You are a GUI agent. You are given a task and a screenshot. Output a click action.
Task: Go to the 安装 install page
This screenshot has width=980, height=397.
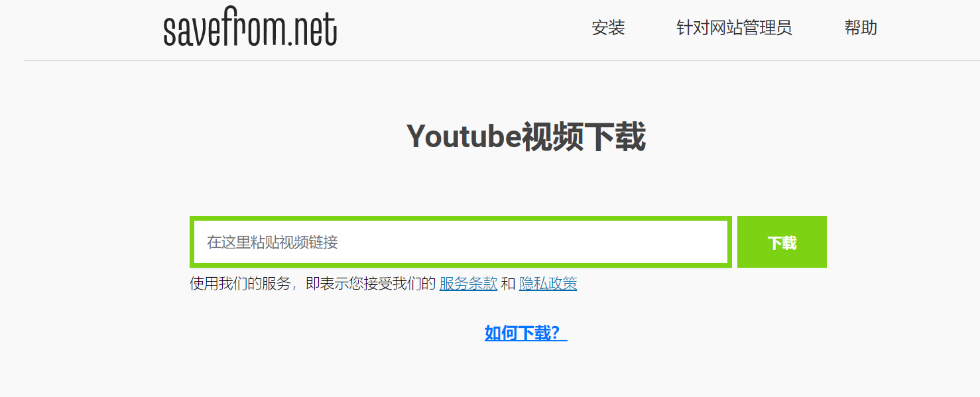coord(608,28)
